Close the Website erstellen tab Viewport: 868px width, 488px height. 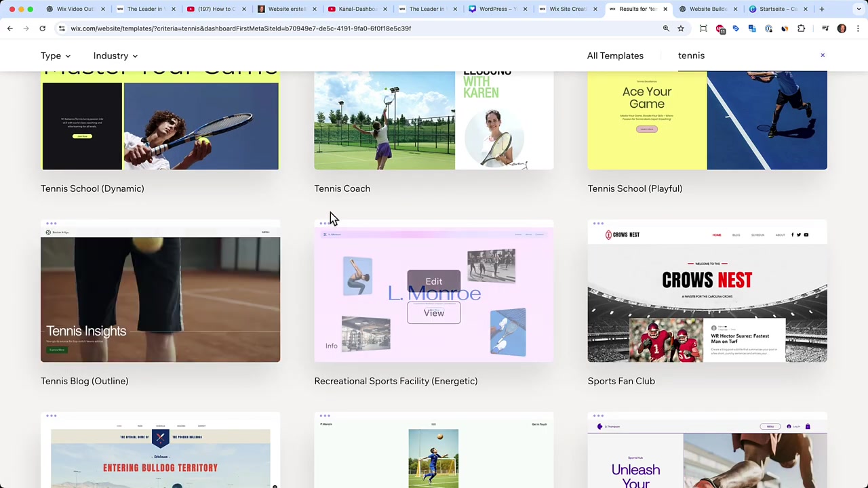click(314, 9)
